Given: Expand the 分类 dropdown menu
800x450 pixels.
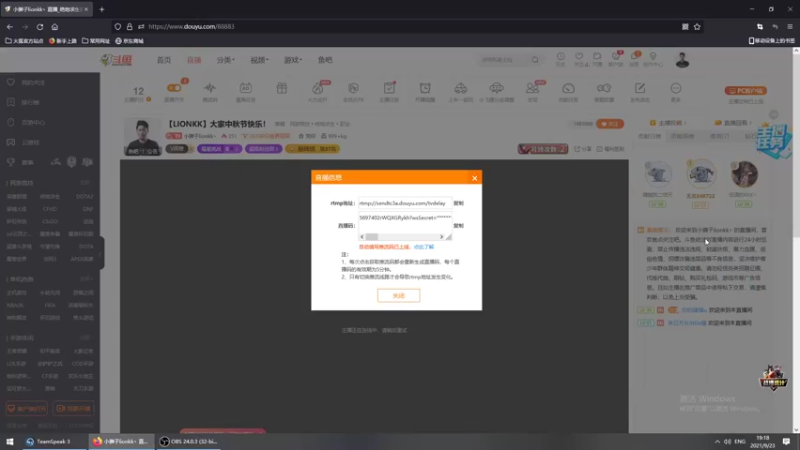Looking at the screenshot, I should [x=226, y=60].
